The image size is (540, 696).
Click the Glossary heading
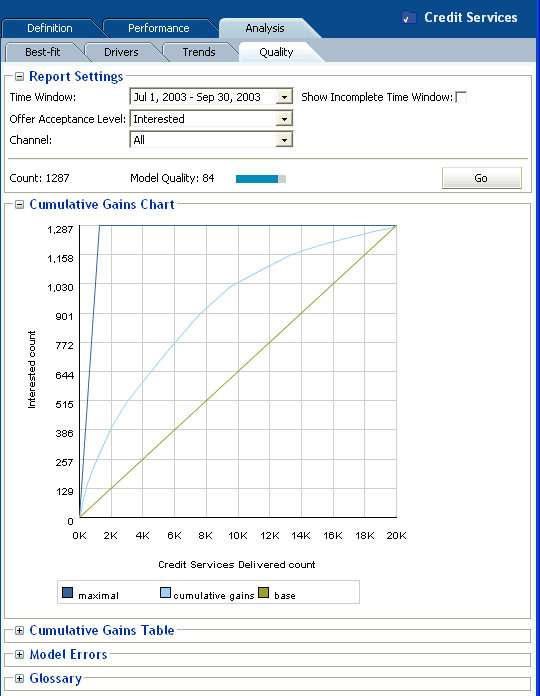(55, 678)
